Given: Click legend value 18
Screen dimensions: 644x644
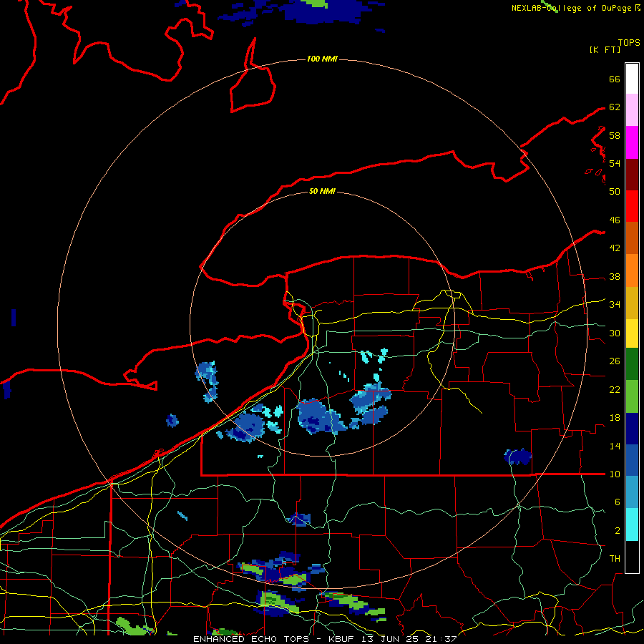Looking at the screenshot, I should [615, 418].
